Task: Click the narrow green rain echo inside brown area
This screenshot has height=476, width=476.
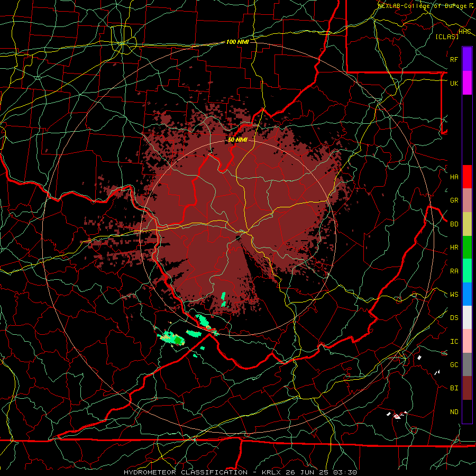Action: pos(223,299)
